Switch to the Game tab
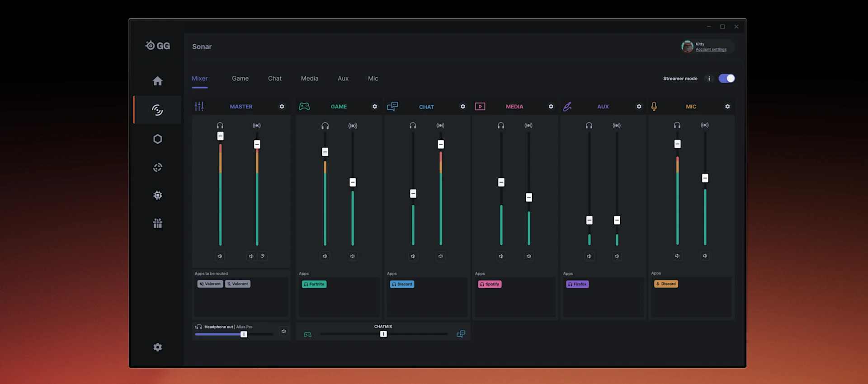 tap(240, 79)
